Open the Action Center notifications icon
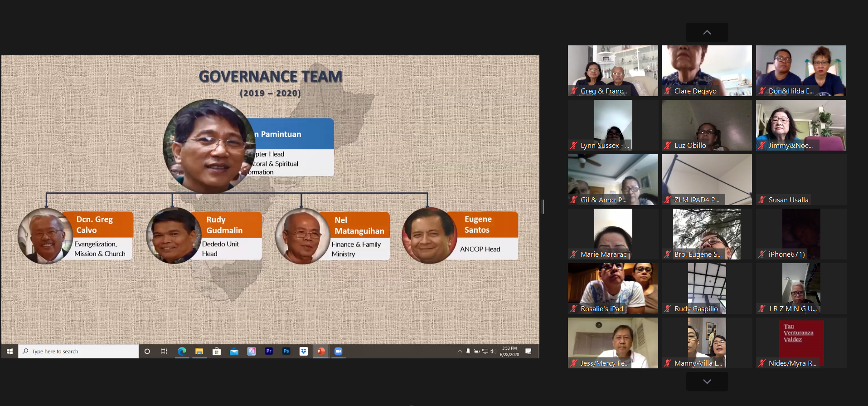This screenshot has height=406, width=868. point(529,352)
